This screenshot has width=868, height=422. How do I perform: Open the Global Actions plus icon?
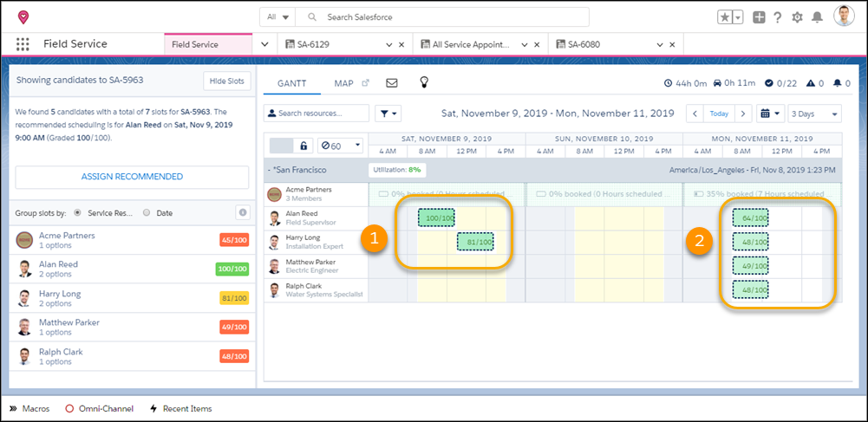(x=759, y=17)
